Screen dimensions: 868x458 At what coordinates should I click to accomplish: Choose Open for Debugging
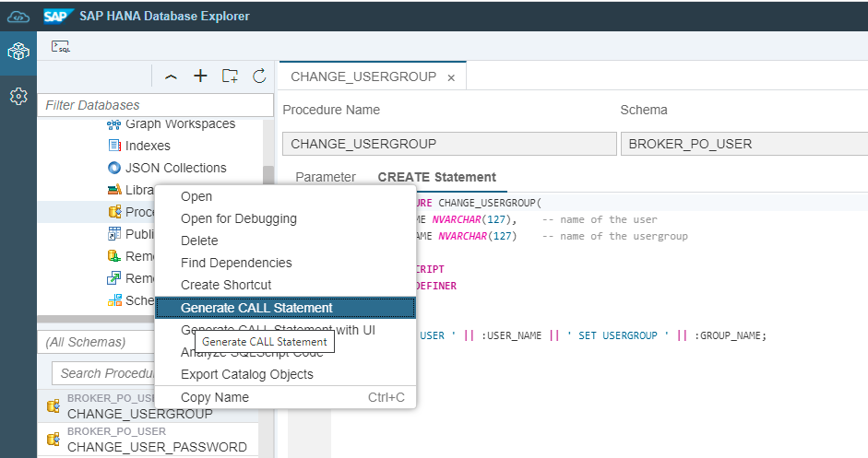[285, 218]
